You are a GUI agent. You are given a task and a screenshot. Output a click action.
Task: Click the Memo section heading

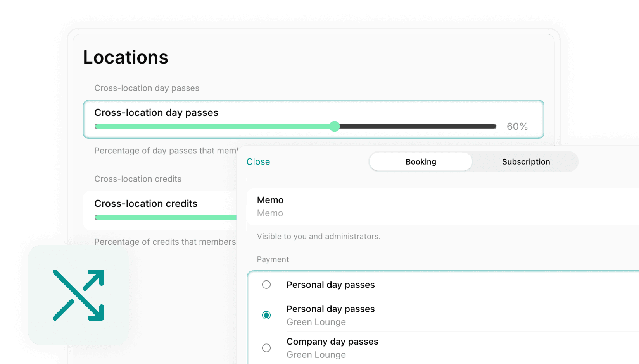pyautogui.click(x=270, y=200)
